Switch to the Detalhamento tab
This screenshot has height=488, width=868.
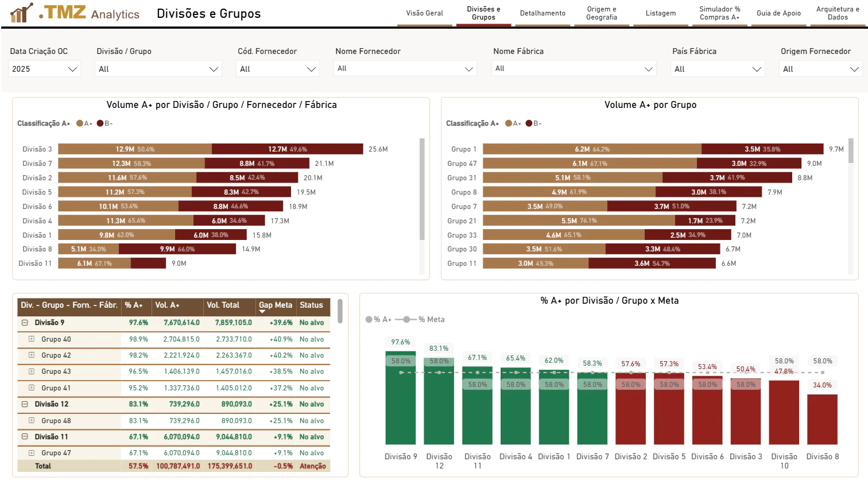(x=542, y=13)
